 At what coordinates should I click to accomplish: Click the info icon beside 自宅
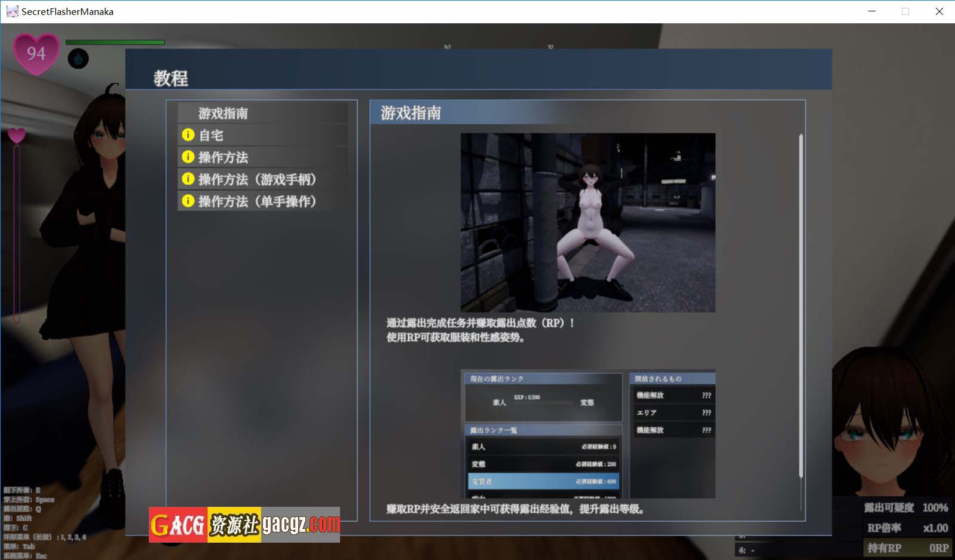coord(188,135)
